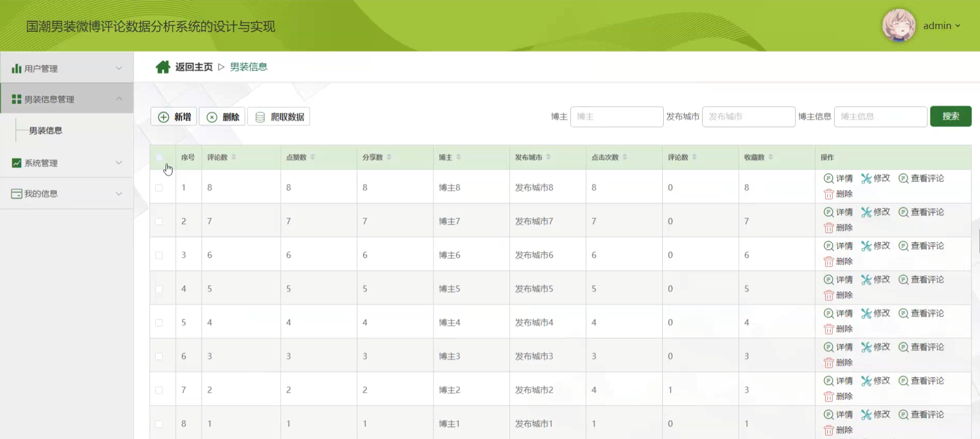The image size is (980, 439).
Task: Open 男装信息 submenu item in sidebar
Action: click(x=46, y=131)
